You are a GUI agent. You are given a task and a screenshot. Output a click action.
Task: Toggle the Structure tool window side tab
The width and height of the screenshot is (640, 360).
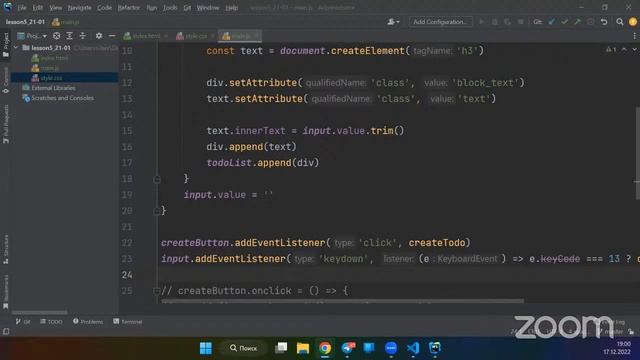6,249
